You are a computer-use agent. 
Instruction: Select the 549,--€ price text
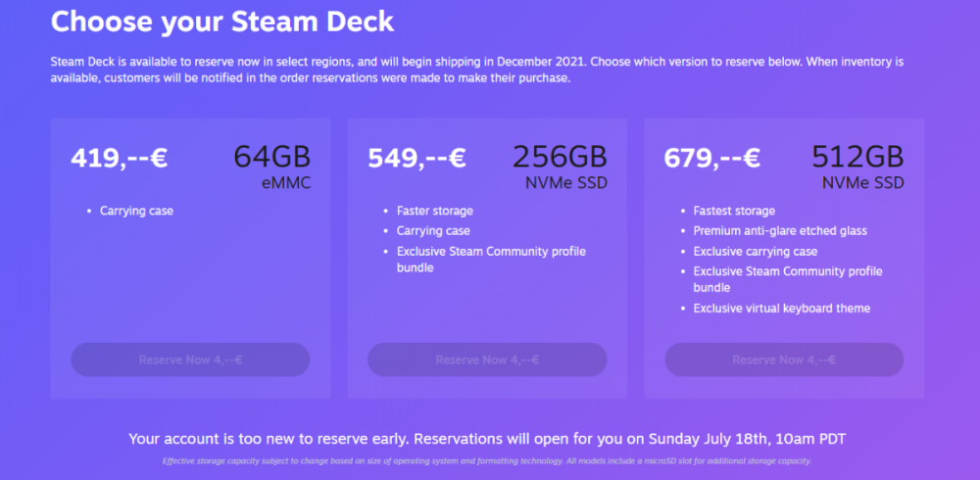pyautogui.click(x=416, y=158)
